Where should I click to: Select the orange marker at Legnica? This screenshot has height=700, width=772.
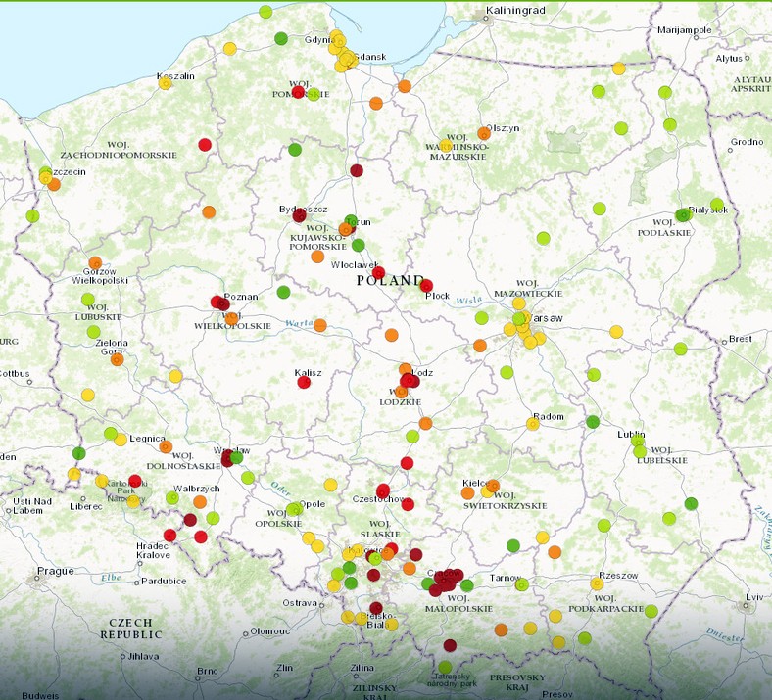pyautogui.click(x=166, y=446)
